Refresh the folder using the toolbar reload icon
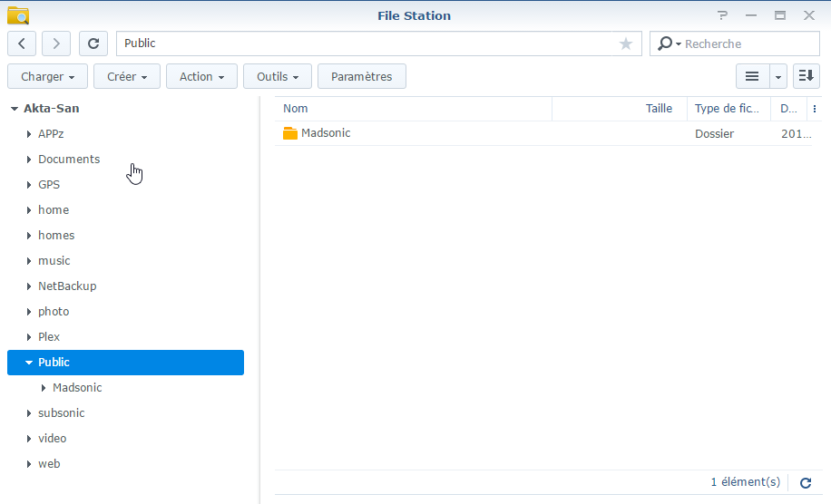831x504 pixels. (93, 44)
